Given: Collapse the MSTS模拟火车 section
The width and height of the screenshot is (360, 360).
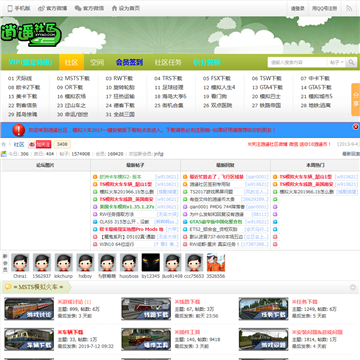Looking at the screenshot, I should click(353, 287).
